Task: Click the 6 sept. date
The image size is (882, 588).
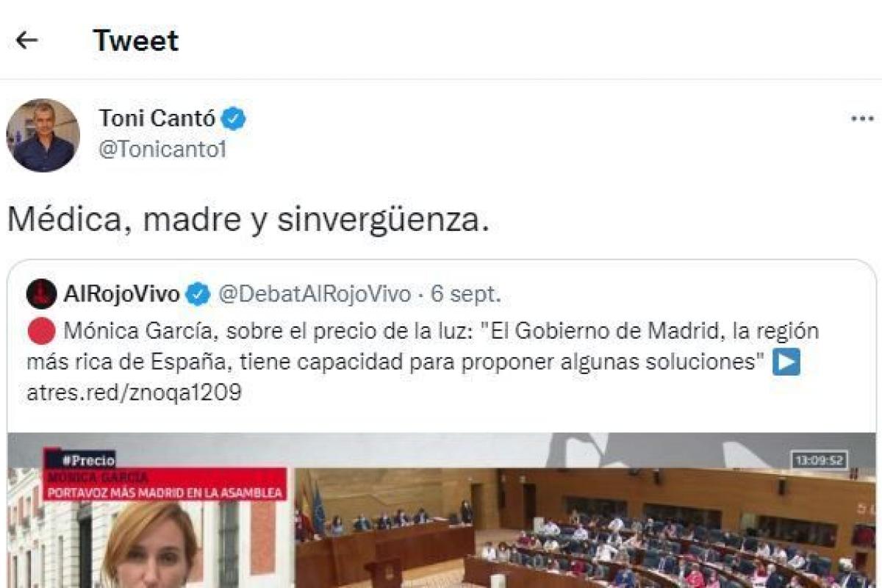Action: click(x=466, y=295)
